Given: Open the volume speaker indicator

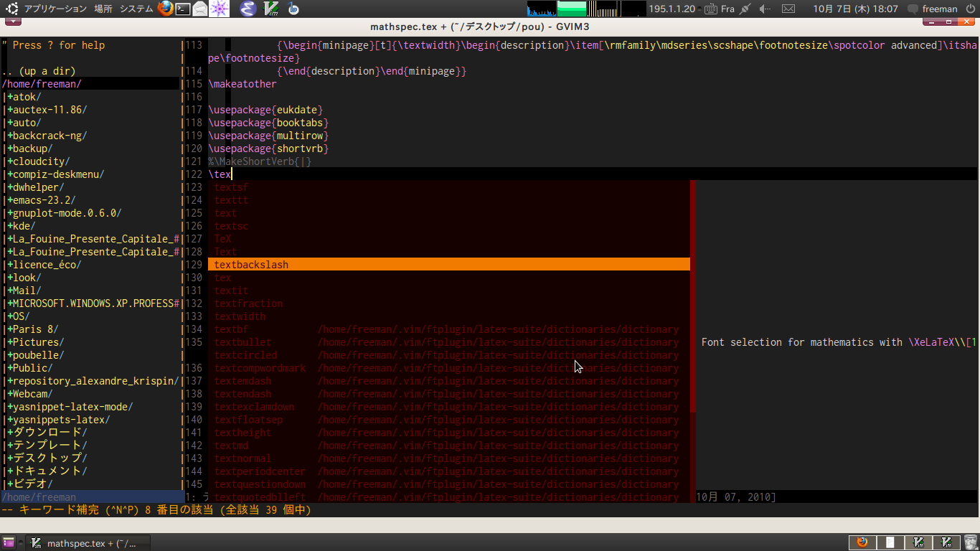Looking at the screenshot, I should point(765,9).
